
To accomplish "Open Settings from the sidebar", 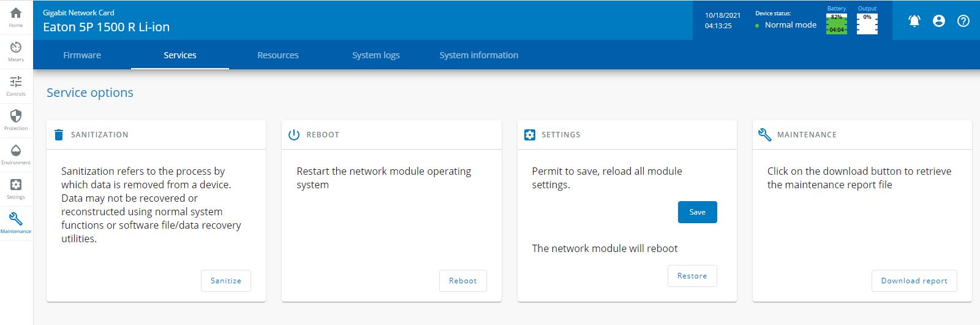I will [16, 188].
